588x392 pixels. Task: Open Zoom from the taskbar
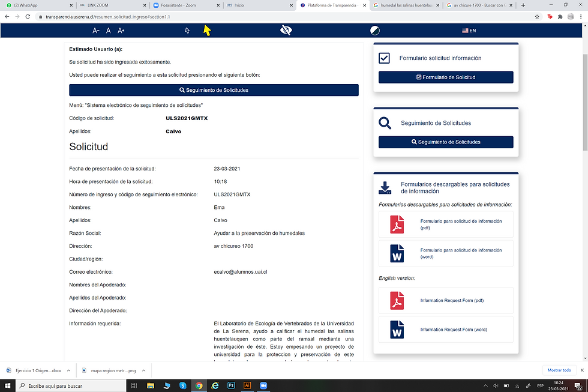coord(263,385)
